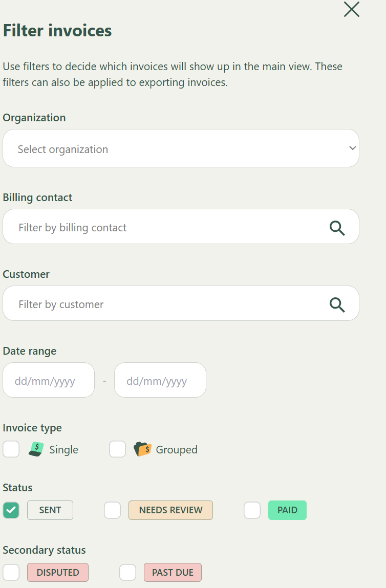
Task: Check the Disputed secondary status box
Action: click(x=11, y=572)
